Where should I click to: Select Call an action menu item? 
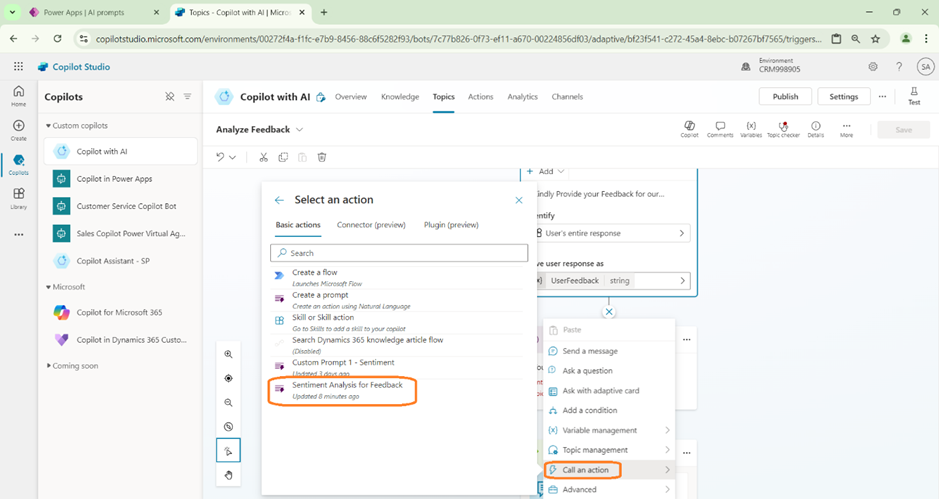[x=583, y=469]
